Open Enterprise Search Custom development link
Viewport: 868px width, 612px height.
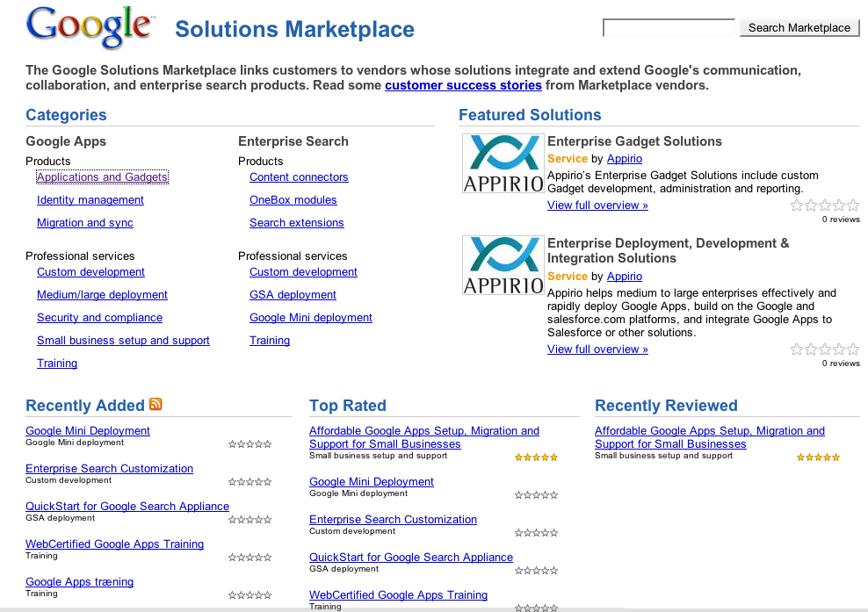(x=303, y=271)
